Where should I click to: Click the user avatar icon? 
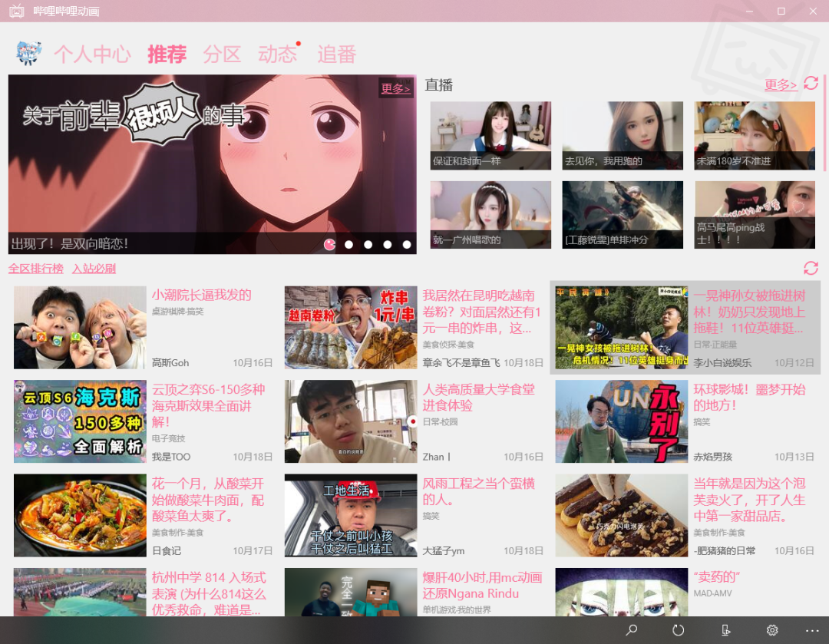tap(28, 53)
